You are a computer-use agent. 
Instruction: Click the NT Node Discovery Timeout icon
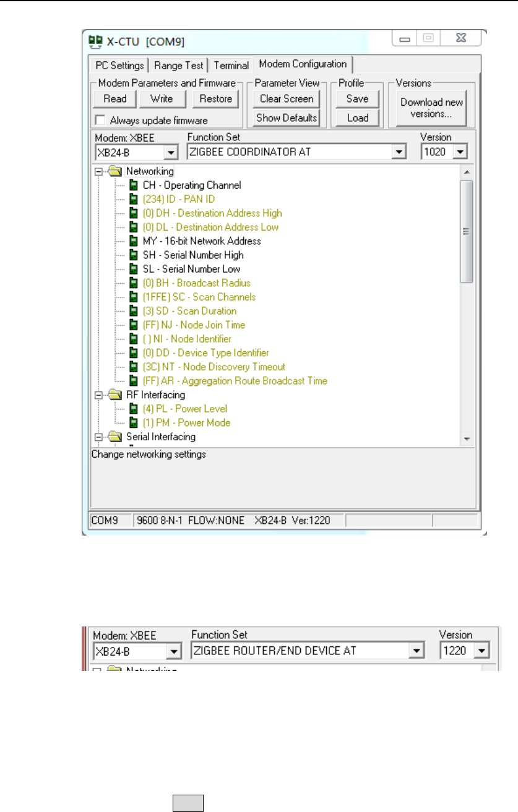pos(133,367)
